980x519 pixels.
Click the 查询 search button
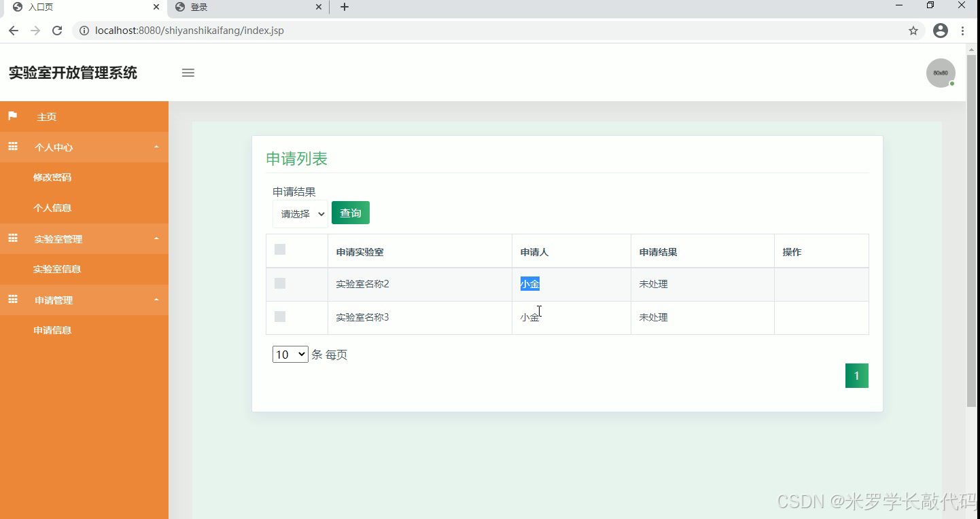click(x=350, y=213)
